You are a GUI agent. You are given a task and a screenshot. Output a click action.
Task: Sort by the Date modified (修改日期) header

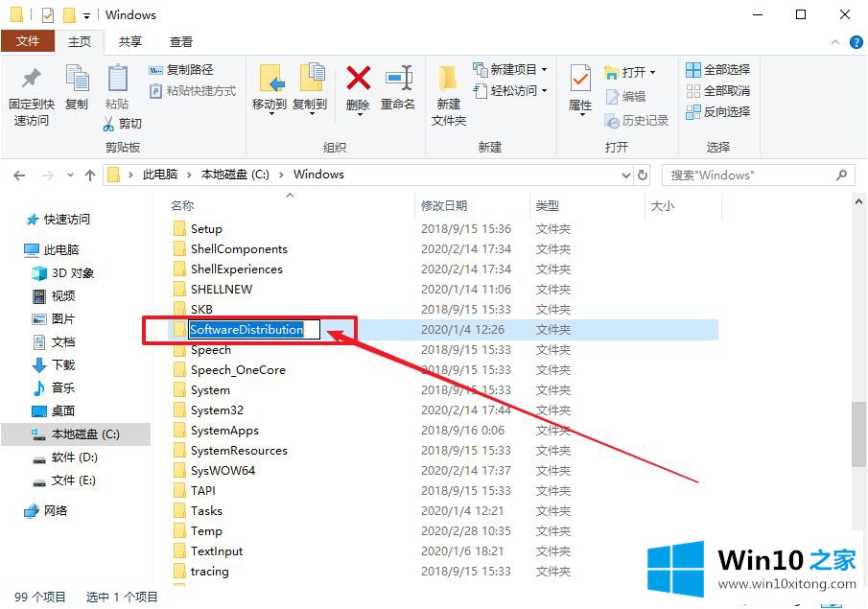pyautogui.click(x=444, y=206)
